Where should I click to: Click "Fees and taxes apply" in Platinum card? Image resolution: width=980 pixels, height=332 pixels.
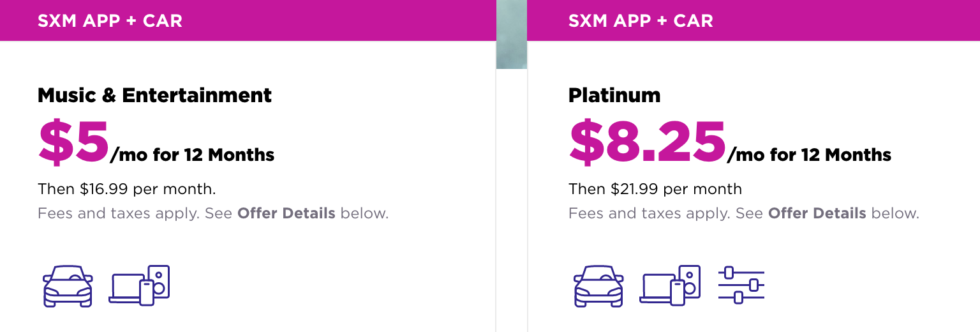click(650, 213)
